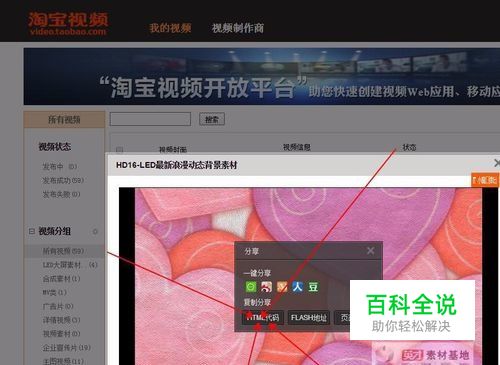
Task: Click the 淘宝视频 logo
Action: 68,23
